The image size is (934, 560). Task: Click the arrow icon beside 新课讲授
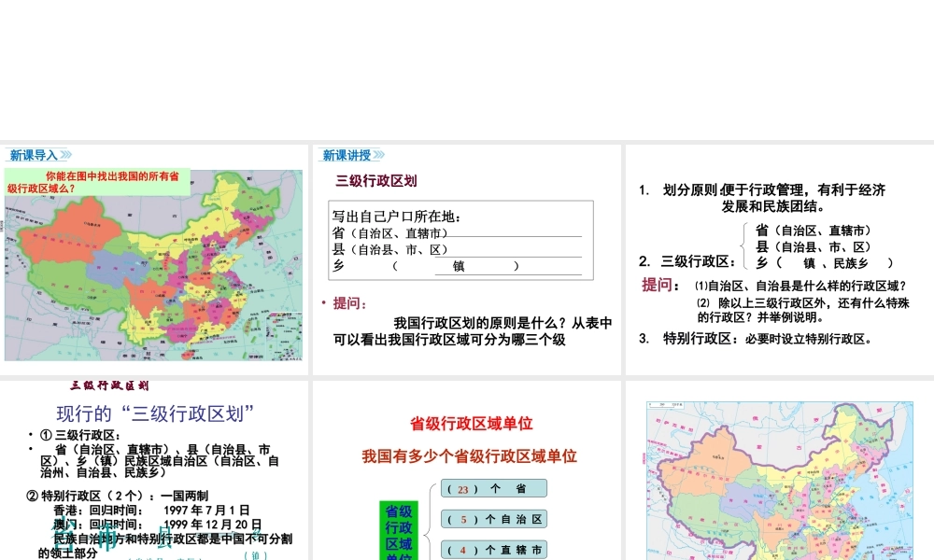click(378, 155)
